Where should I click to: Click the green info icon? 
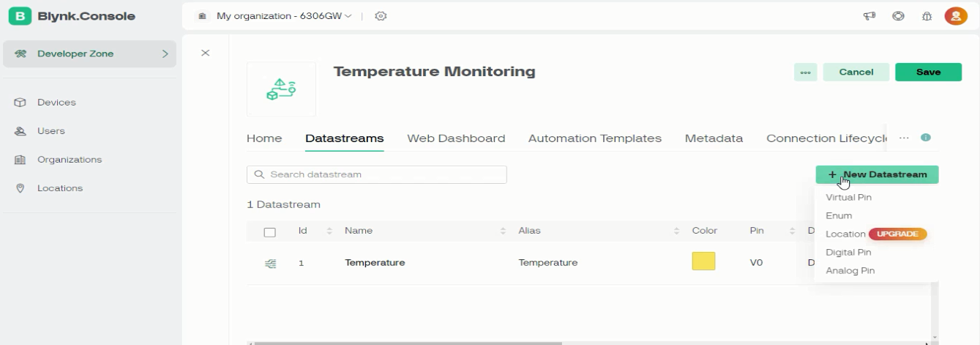(x=926, y=138)
